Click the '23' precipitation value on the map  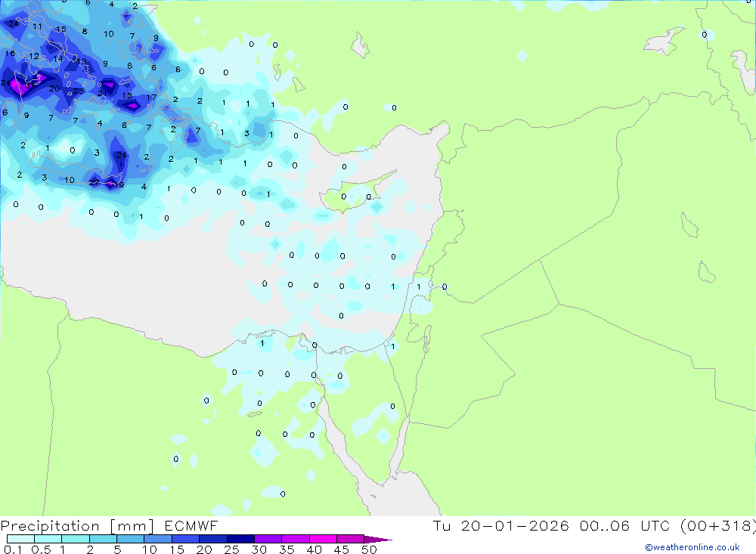tap(79, 91)
